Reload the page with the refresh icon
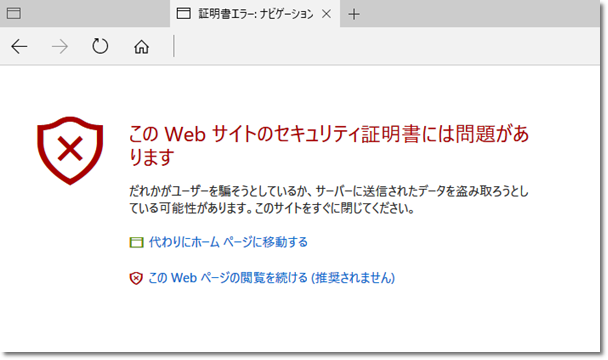Image resolution: width=608 pixels, height=360 pixels. tap(100, 46)
